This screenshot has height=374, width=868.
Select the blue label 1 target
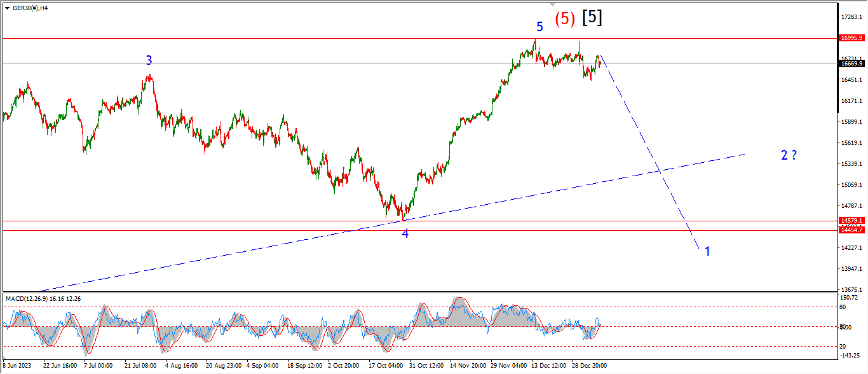coord(707,251)
